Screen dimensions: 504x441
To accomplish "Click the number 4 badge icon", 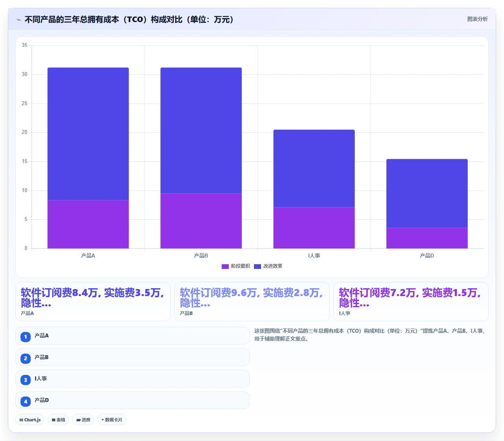I will tap(26, 402).
